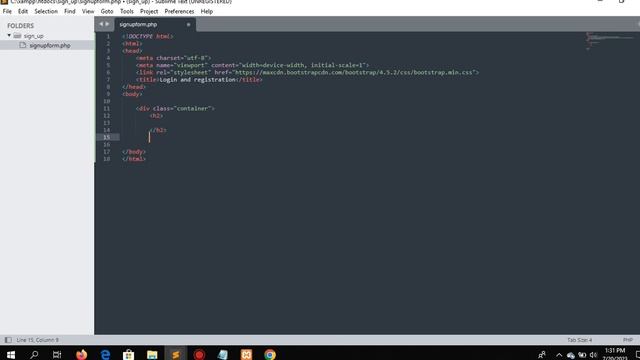Open File Explorer from the taskbar
The height and width of the screenshot is (360, 640).
152,354
